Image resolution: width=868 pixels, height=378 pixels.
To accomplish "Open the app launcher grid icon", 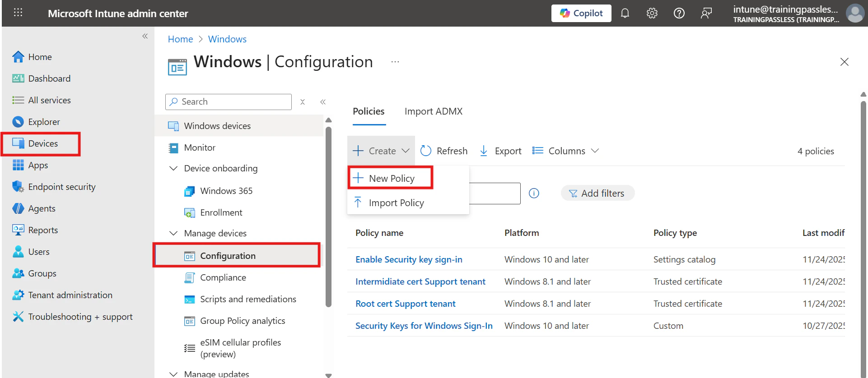I will pyautogui.click(x=18, y=13).
